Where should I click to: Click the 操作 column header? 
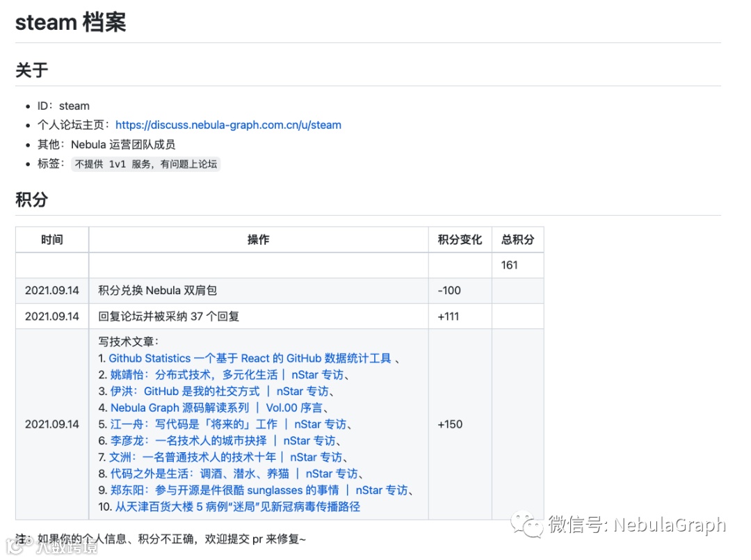point(259,239)
